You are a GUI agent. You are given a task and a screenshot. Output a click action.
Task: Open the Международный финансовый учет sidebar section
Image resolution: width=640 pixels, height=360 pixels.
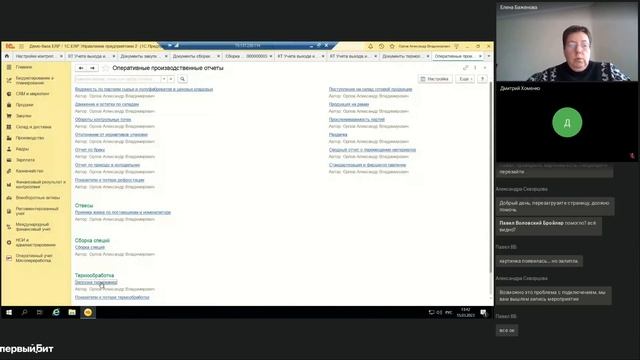pyautogui.click(x=33, y=227)
